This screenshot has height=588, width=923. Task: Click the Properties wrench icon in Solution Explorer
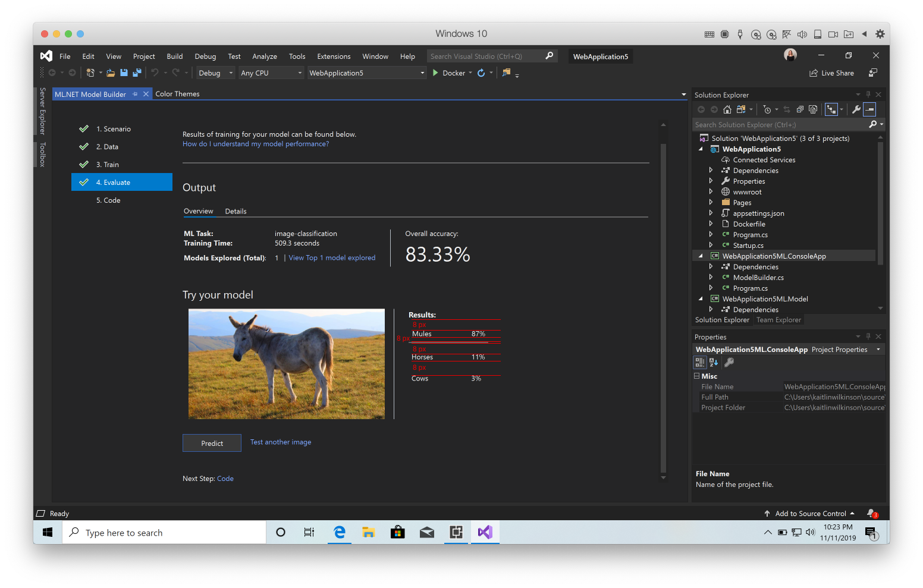click(x=856, y=109)
